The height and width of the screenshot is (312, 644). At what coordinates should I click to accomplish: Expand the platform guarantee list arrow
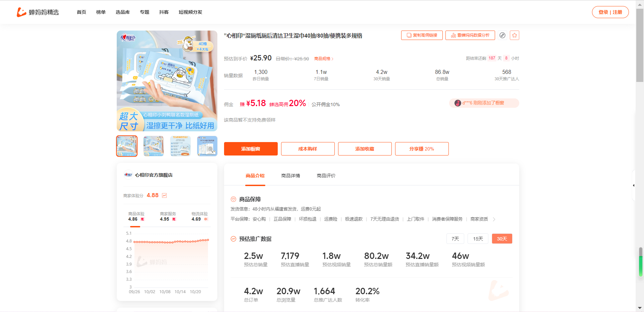pos(494,219)
